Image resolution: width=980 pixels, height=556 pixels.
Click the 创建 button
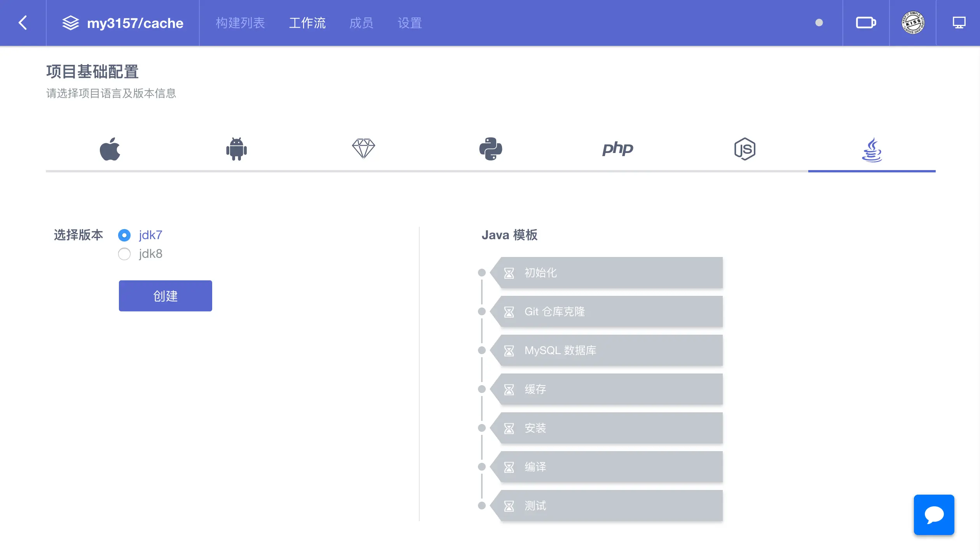click(166, 296)
